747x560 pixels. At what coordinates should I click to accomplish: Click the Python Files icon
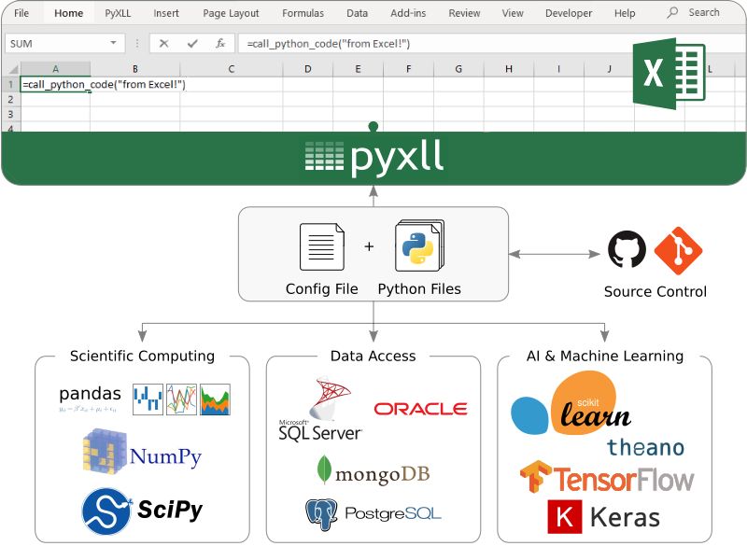coord(419,245)
